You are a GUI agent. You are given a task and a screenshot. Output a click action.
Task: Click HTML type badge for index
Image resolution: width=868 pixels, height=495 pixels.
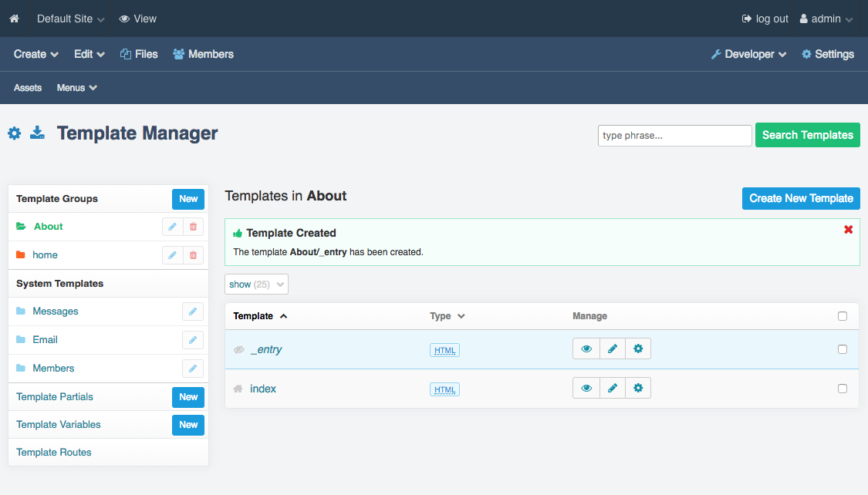pos(444,389)
